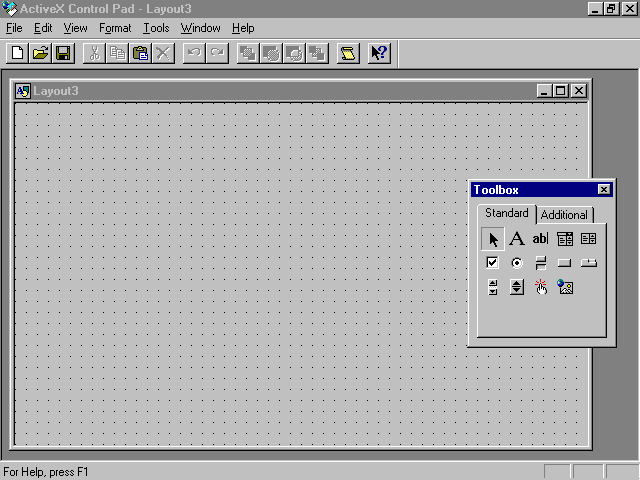Click the Save toolbar button
The height and width of the screenshot is (480, 640).
(63, 53)
